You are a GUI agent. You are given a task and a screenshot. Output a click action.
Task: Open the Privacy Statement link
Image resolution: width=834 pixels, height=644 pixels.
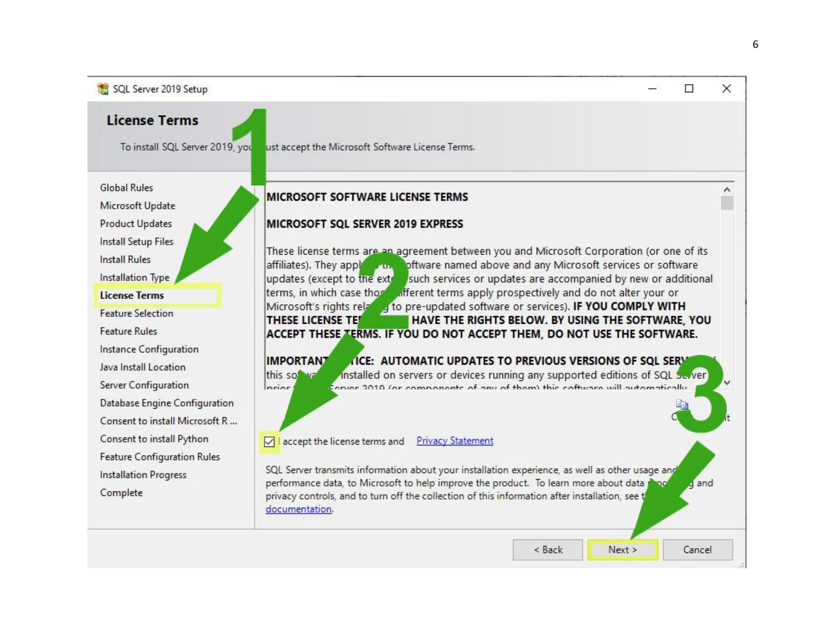tap(454, 441)
